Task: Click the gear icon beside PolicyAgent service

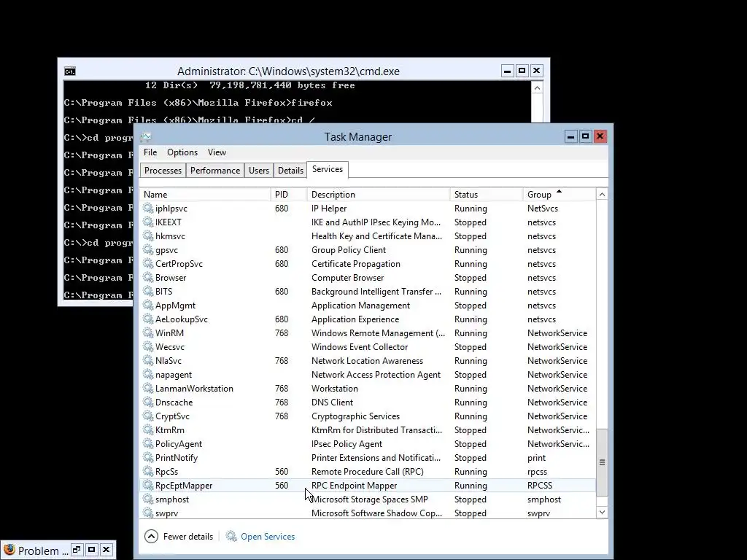Action: (148, 443)
